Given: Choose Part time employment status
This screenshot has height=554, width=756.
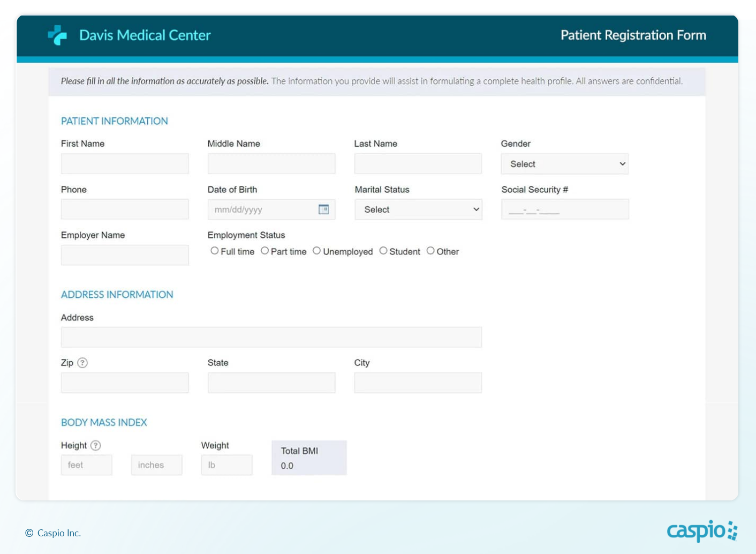Looking at the screenshot, I should [264, 251].
